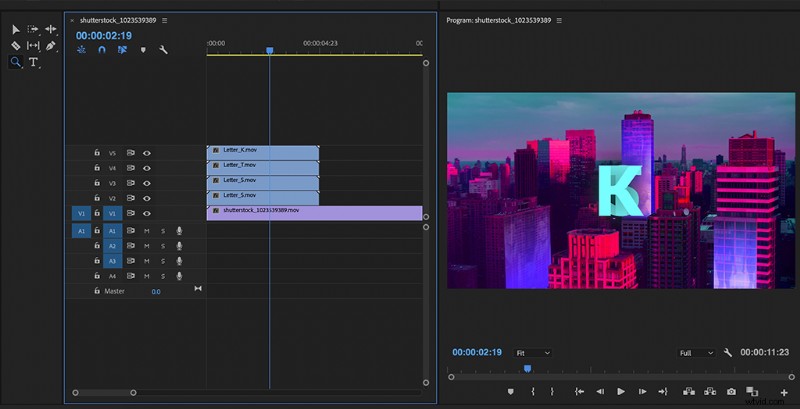Mute audio track A4
Viewport: 800px width, 409px height.
pyautogui.click(x=146, y=276)
